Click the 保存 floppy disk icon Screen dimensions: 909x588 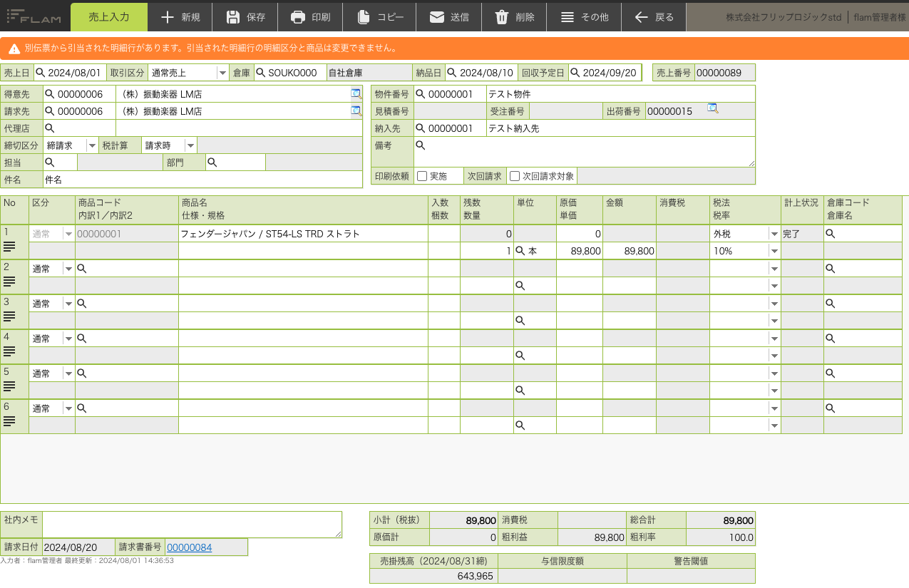(x=232, y=17)
